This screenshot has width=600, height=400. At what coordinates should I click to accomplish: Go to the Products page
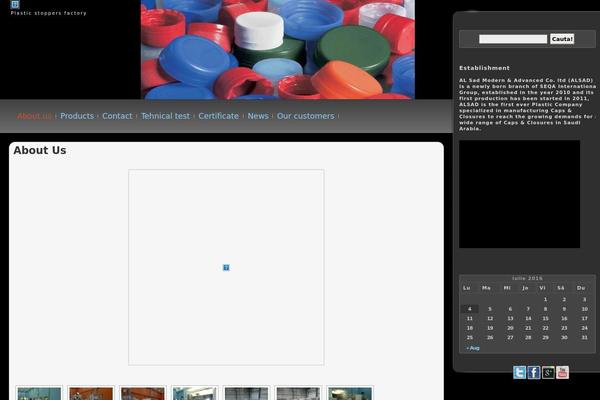pos(77,116)
